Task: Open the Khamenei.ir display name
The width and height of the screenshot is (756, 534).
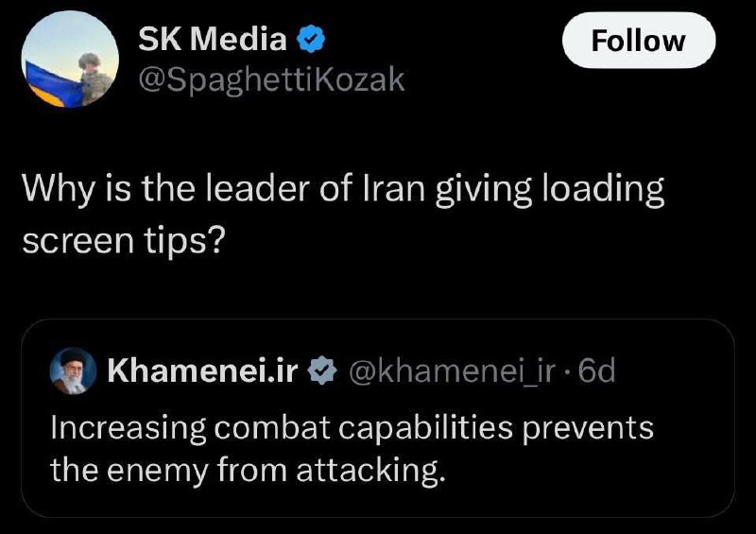Action: [202, 370]
